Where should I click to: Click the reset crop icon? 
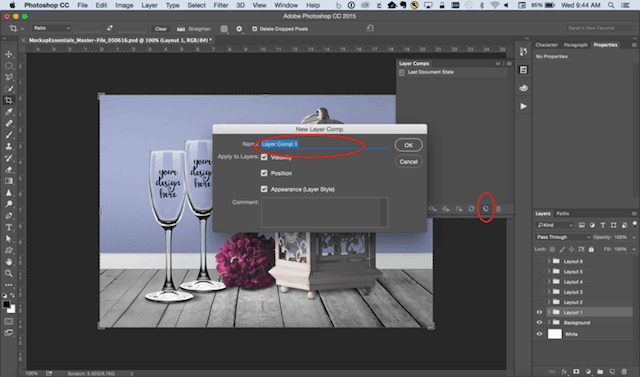370,28
